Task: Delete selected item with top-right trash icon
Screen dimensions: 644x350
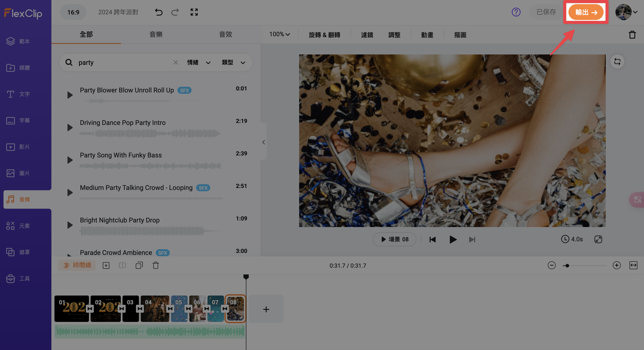Action: (632, 35)
